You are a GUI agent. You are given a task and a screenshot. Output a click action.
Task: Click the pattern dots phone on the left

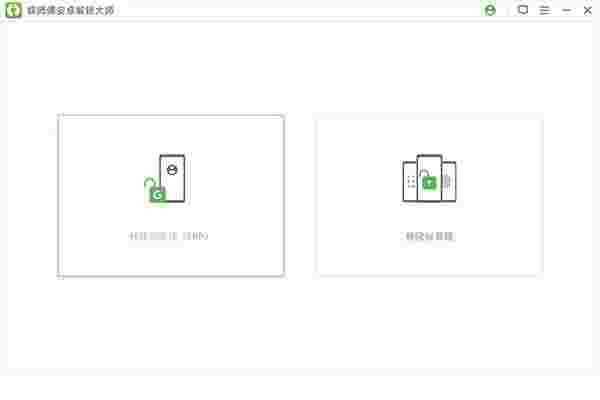(410, 181)
